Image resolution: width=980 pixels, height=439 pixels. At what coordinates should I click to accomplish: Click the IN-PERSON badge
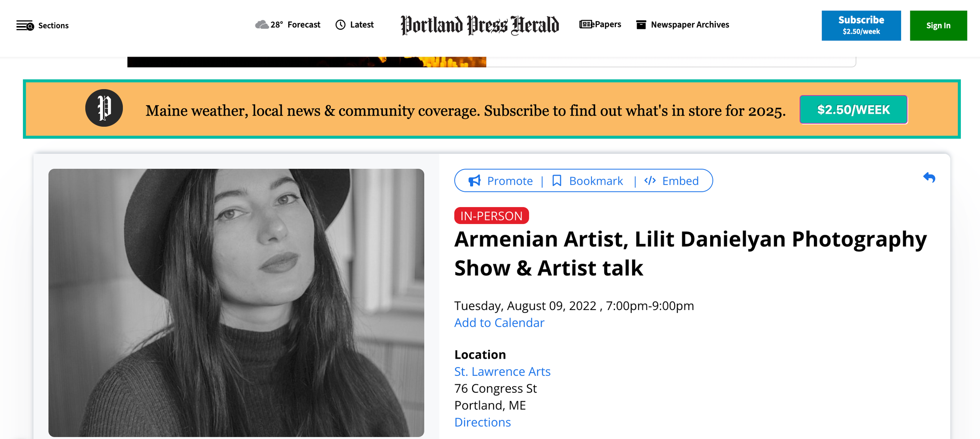[x=491, y=215]
